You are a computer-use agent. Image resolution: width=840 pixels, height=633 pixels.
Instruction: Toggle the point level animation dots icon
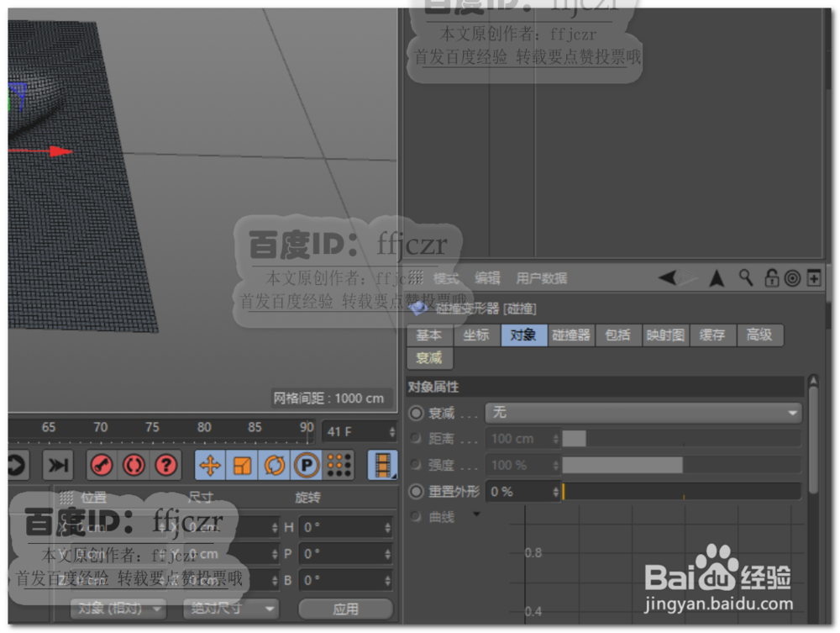point(339,465)
